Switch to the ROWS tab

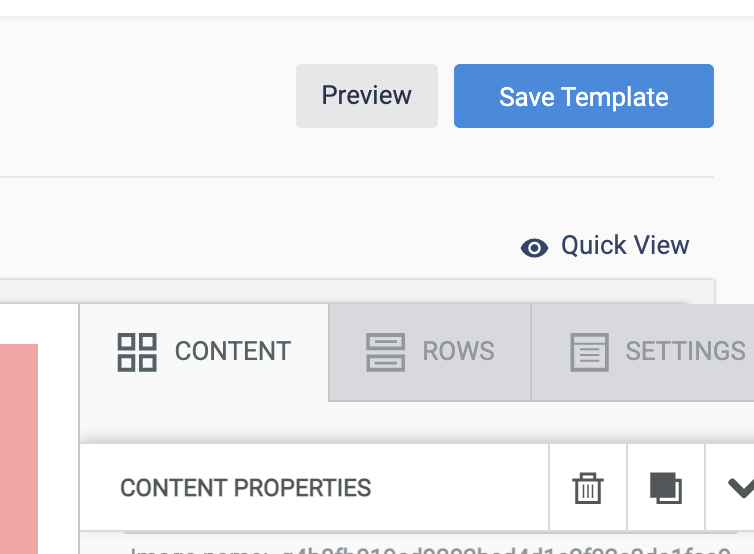pyautogui.click(x=430, y=352)
